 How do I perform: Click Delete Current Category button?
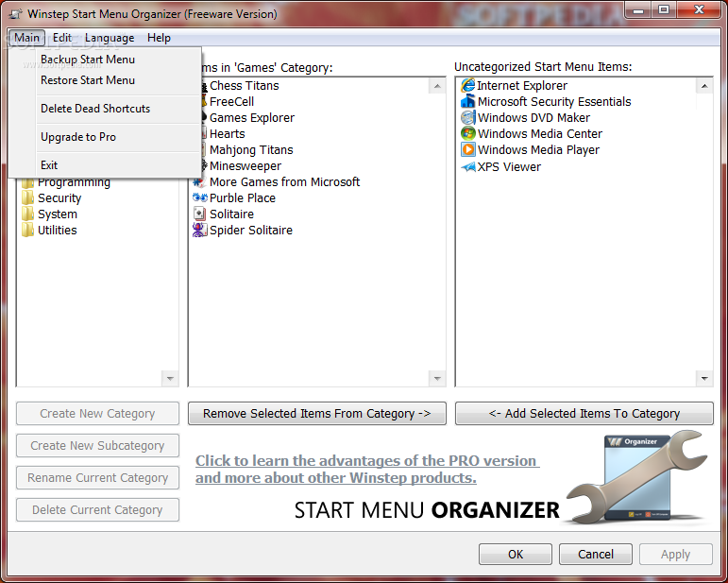(x=97, y=509)
